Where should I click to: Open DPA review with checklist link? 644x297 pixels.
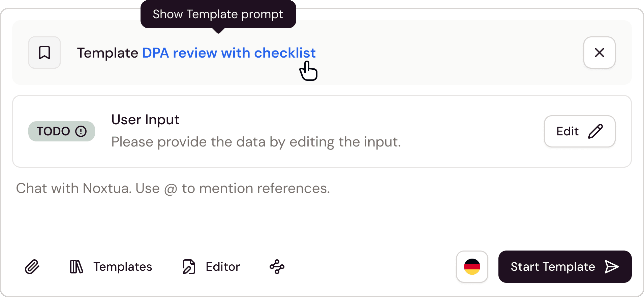pyautogui.click(x=229, y=53)
